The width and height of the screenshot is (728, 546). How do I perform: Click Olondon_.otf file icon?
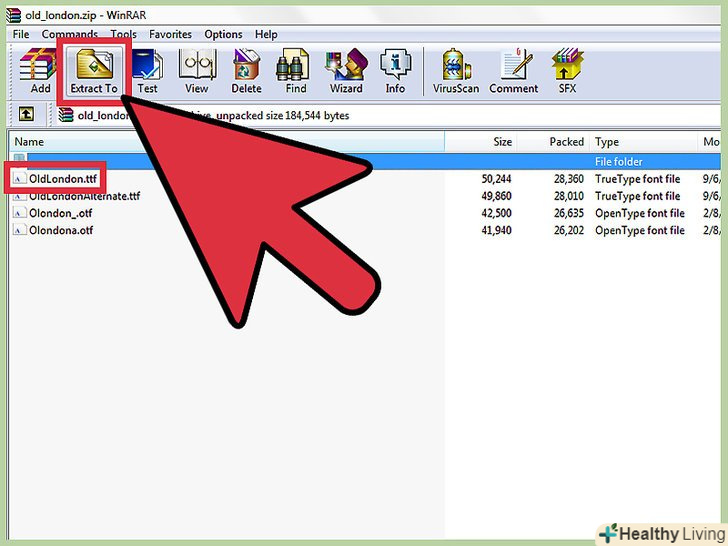pos(19,213)
